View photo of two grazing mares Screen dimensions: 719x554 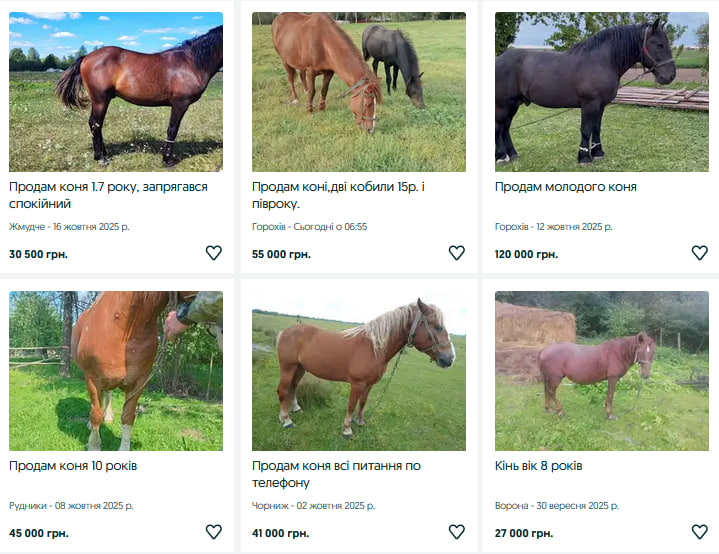pyautogui.click(x=359, y=92)
